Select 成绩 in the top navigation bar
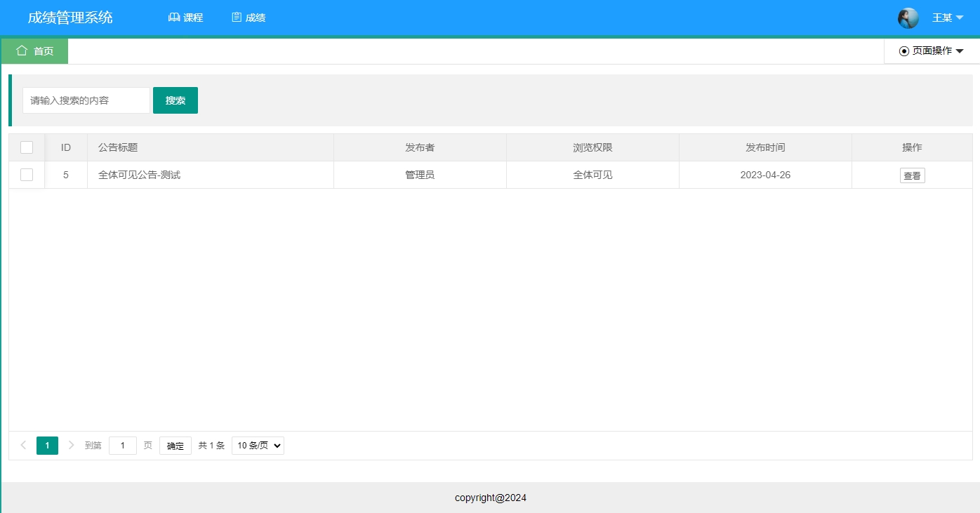Viewport: 980px width, 513px height. (255, 17)
